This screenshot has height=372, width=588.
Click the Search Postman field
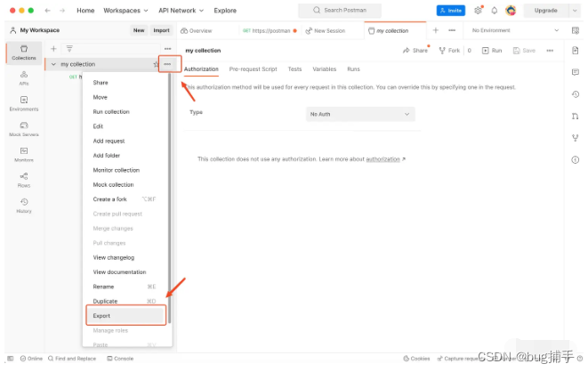340,11
